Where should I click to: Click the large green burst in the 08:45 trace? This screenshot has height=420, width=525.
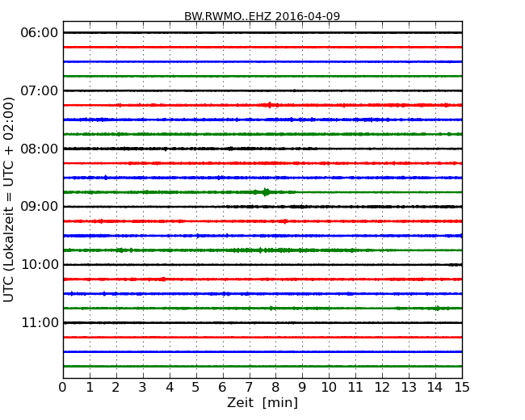coord(266,192)
